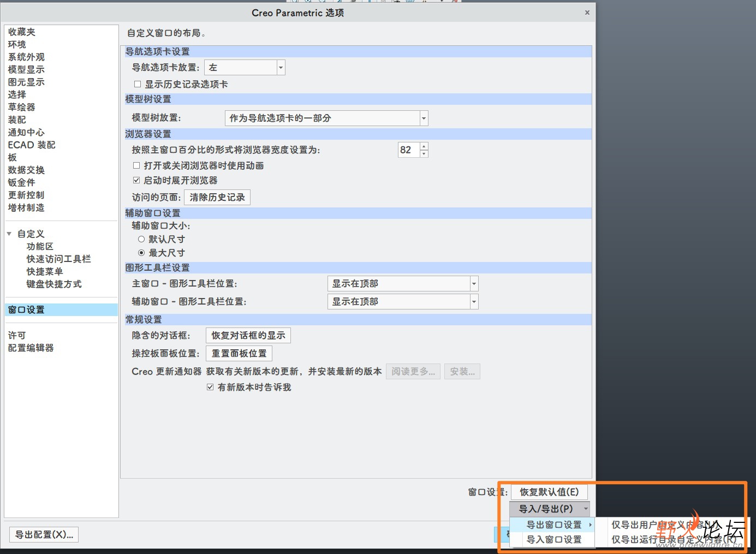Click 清除历史记录 button
This screenshot has height=554, width=756.
(217, 198)
